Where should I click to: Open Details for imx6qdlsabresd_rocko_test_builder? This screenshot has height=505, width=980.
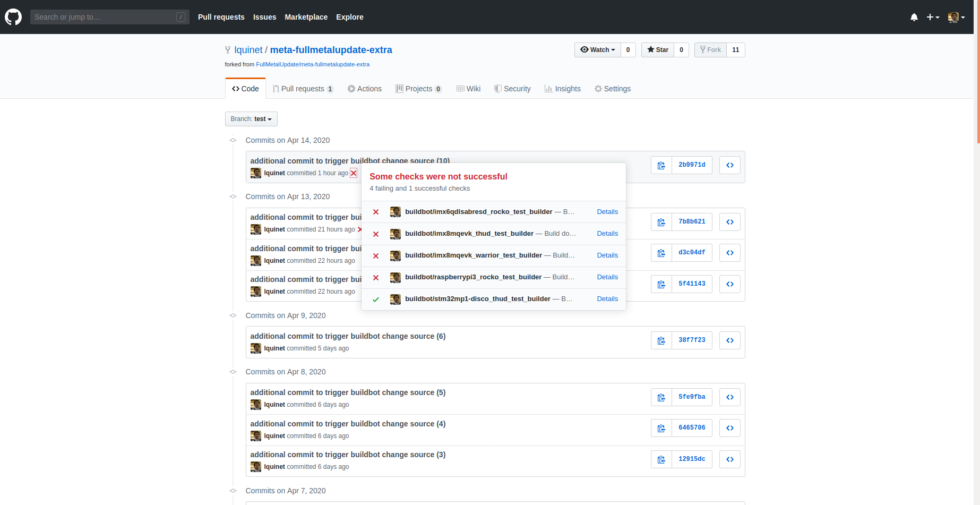607,212
